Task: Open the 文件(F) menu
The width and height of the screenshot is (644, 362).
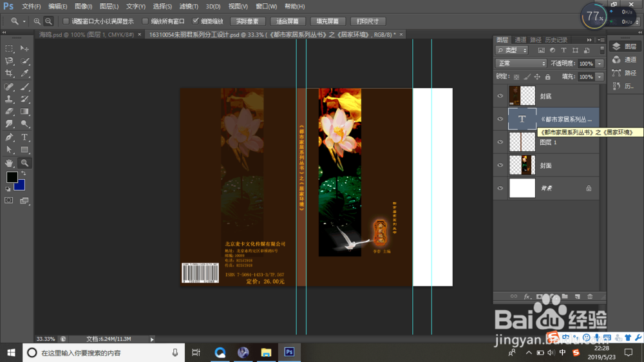Action: (31, 6)
